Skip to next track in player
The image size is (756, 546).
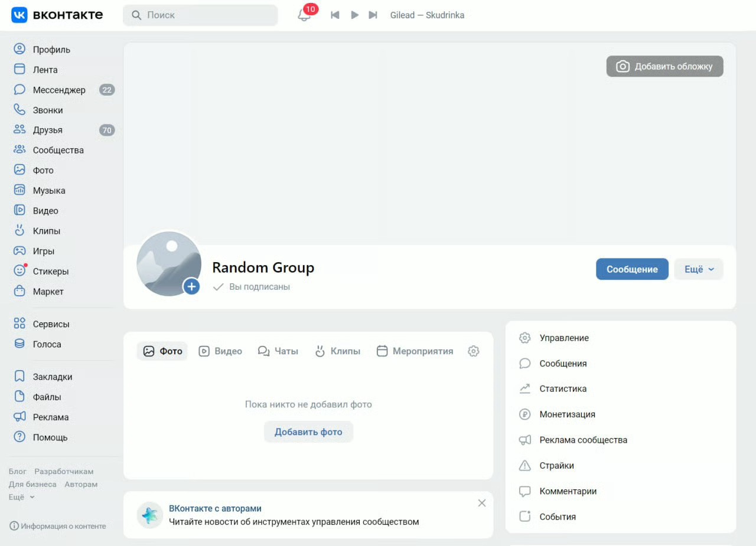point(373,15)
